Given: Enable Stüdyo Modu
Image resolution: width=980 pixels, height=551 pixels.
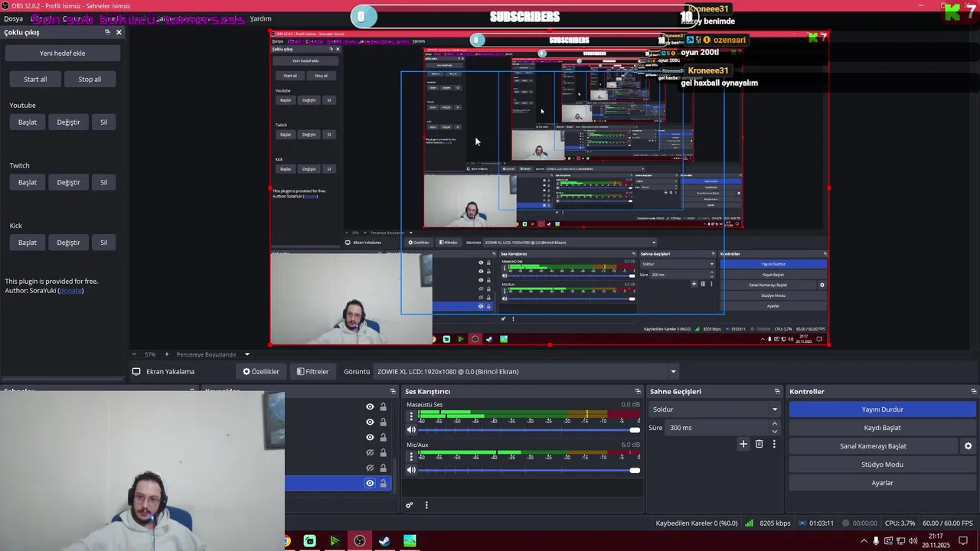Looking at the screenshot, I should coord(882,465).
